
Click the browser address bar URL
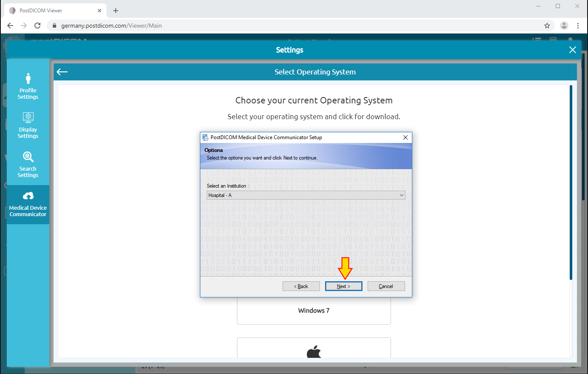(x=111, y=26)
